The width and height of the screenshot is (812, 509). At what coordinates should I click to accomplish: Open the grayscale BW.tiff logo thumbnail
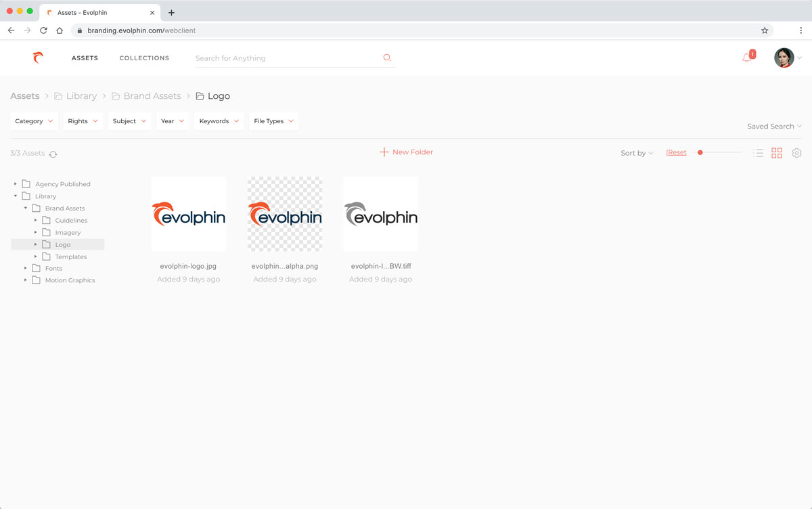tap(380, 215)
